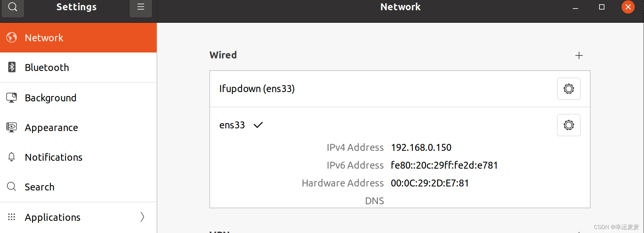Open settings gear for ens33 connection
The width and height of the screenshot is (644, 233).
click(568, 125)
